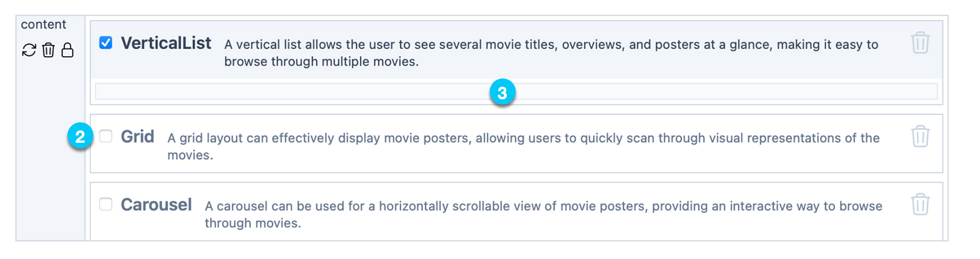Click the numbered marker 3 badge

click(x=502, y=93)
